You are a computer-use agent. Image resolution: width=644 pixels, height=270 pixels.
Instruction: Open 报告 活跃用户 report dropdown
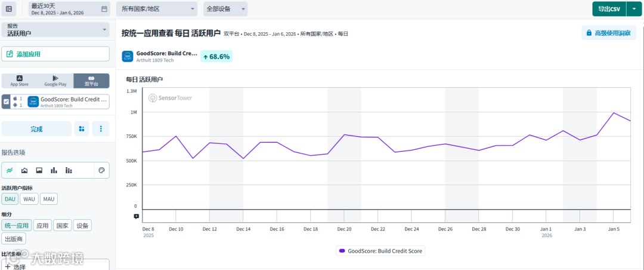(55, 30)
